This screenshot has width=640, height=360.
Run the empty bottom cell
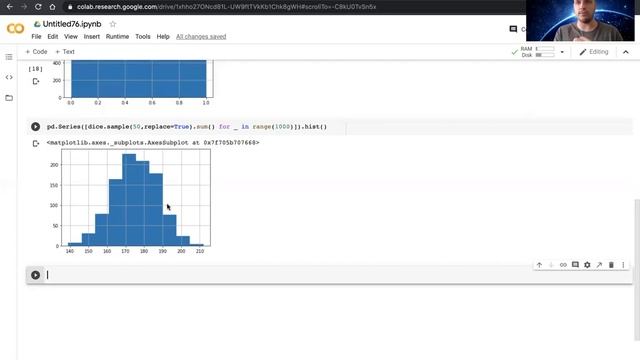[36, 275]
